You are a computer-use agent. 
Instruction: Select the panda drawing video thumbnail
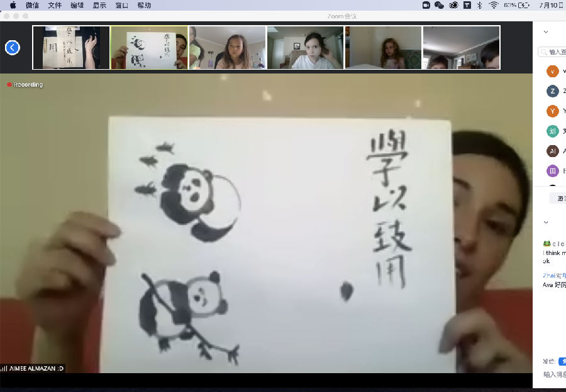pyautogui.click(x=149, y=47)
